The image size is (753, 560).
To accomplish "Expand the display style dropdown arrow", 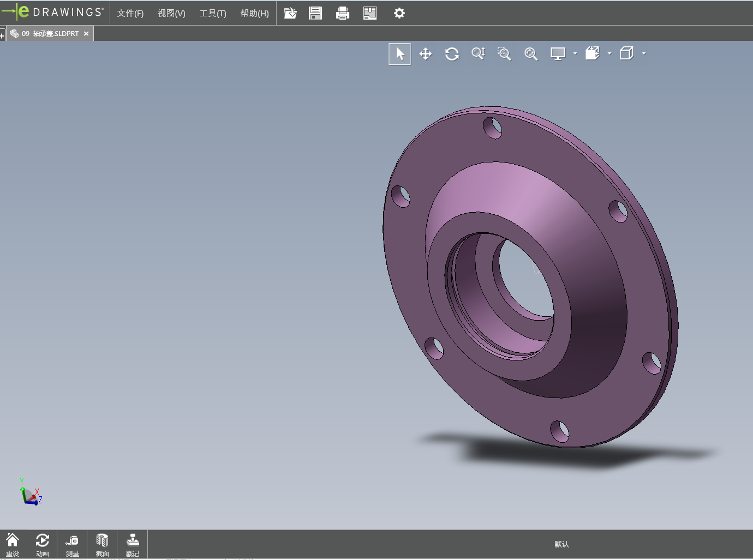I will point(644,53).
